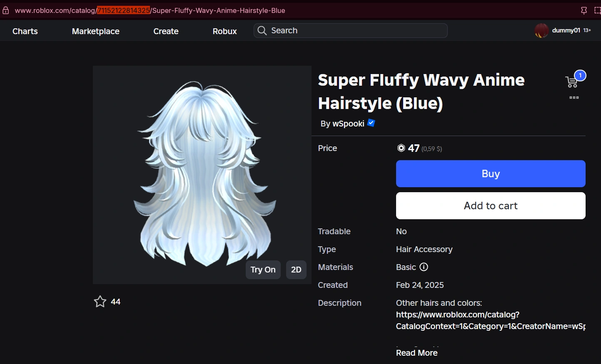Open the dummy01 profile avatar
Screen dimensions: 601x364
pos(541,30)
